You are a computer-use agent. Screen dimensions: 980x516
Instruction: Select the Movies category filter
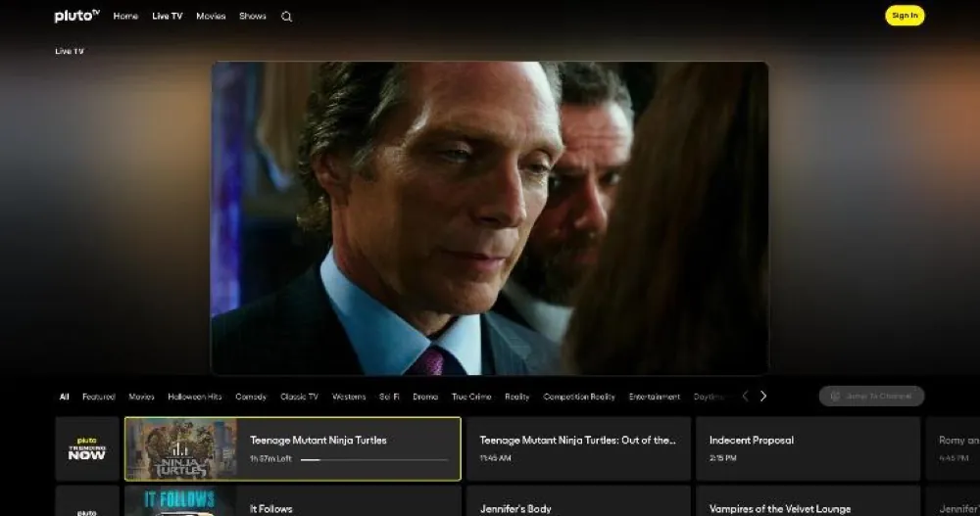pos(141,397)
